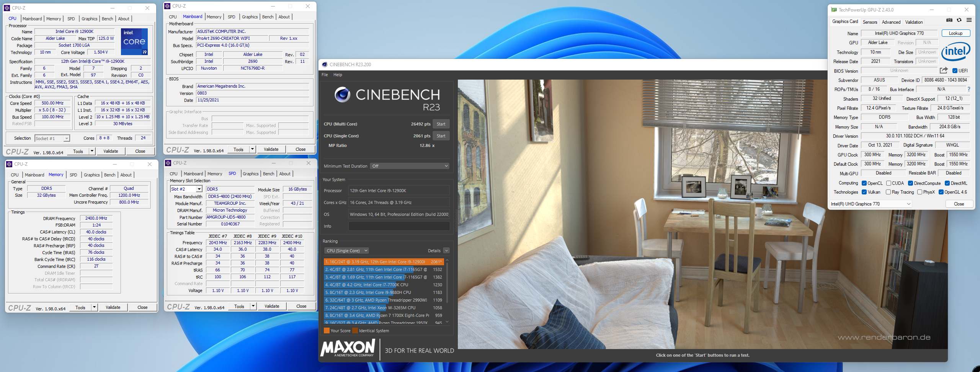Open the Slot #2 memory slot dropdown
Viewport: 980px width, 372px height.
click(186, 189)
